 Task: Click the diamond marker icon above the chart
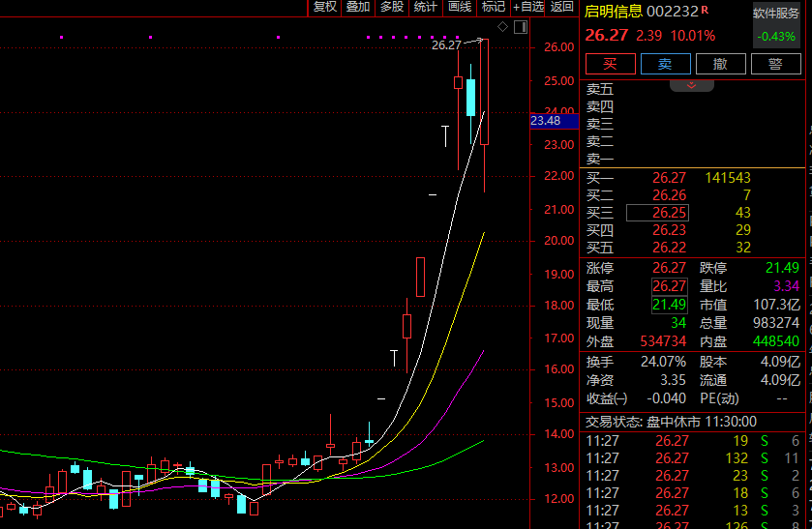[503, 25]
